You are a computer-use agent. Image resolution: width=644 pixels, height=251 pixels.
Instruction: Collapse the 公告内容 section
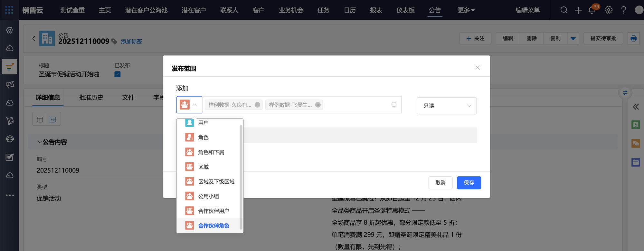pos(40,142)
